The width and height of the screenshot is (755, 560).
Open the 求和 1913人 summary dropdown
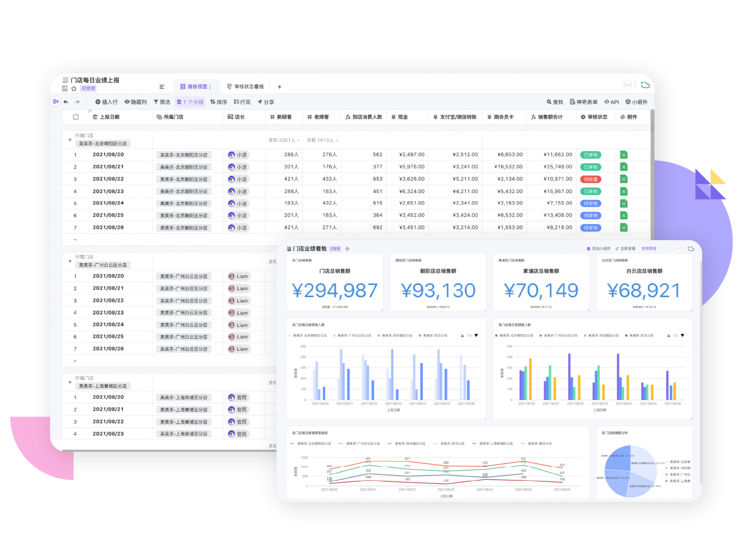tap(322, 140)
